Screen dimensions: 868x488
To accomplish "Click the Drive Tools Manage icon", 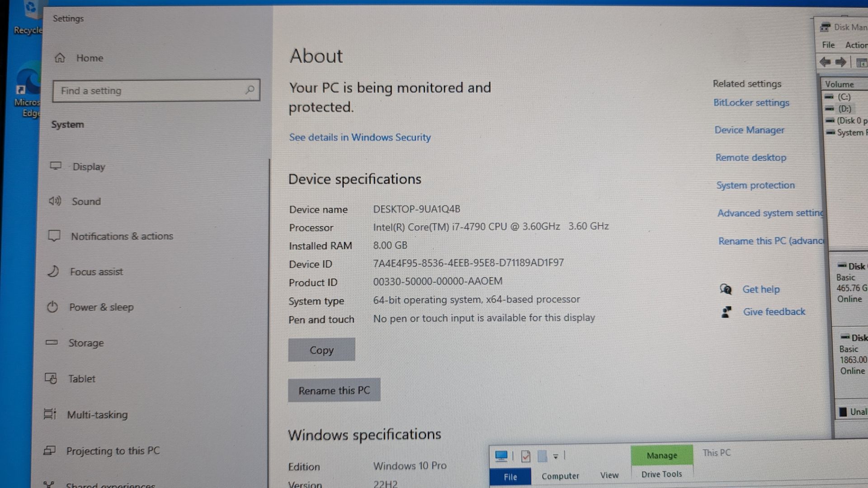I will 660,455.
